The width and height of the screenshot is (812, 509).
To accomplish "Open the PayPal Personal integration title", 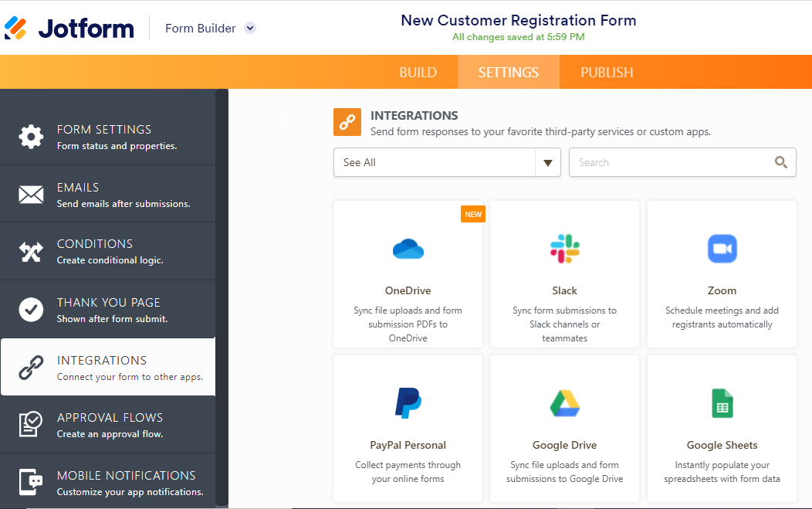I will pos(408,445).
